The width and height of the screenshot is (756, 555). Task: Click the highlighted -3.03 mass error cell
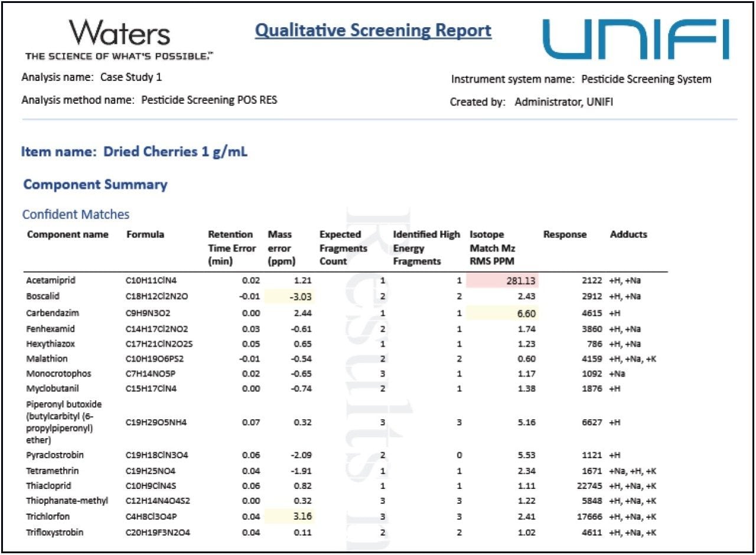pos(289,296)
